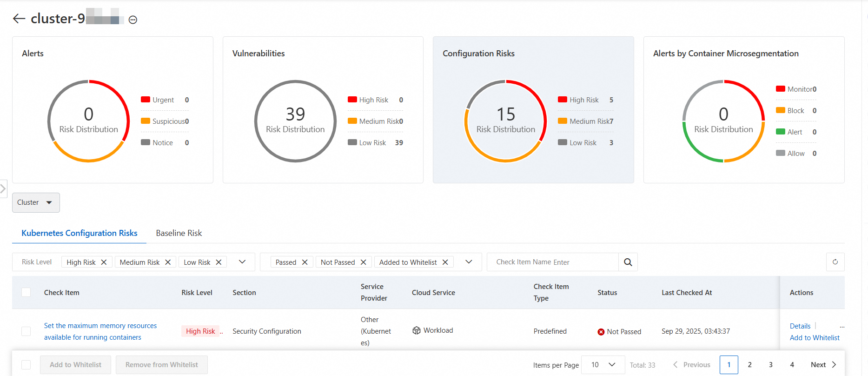Tick the bottom bar select-all checkbox
The width and height of the screenshot is (868, 376).
pyautogui.click(x=26, y=365)
